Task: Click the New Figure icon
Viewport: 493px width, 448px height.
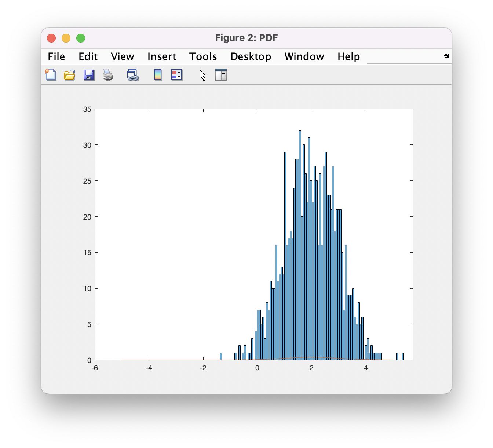Action: click(51, 75)
